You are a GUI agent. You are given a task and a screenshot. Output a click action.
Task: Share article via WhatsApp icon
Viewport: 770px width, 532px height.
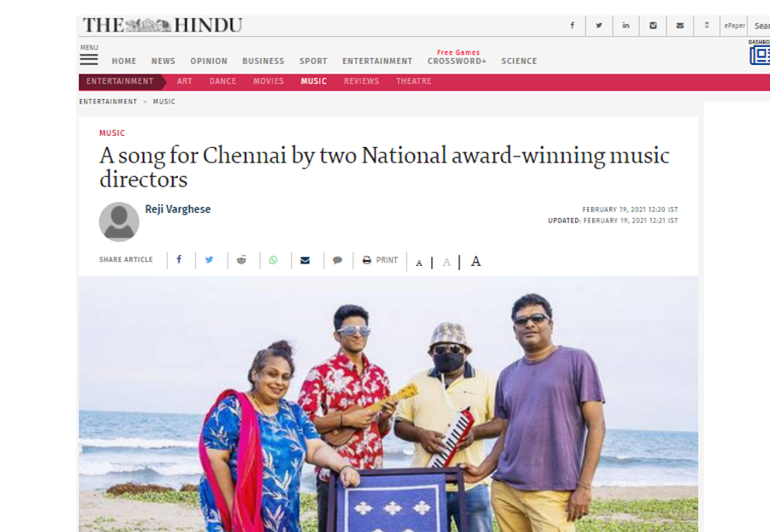point(273,260)
